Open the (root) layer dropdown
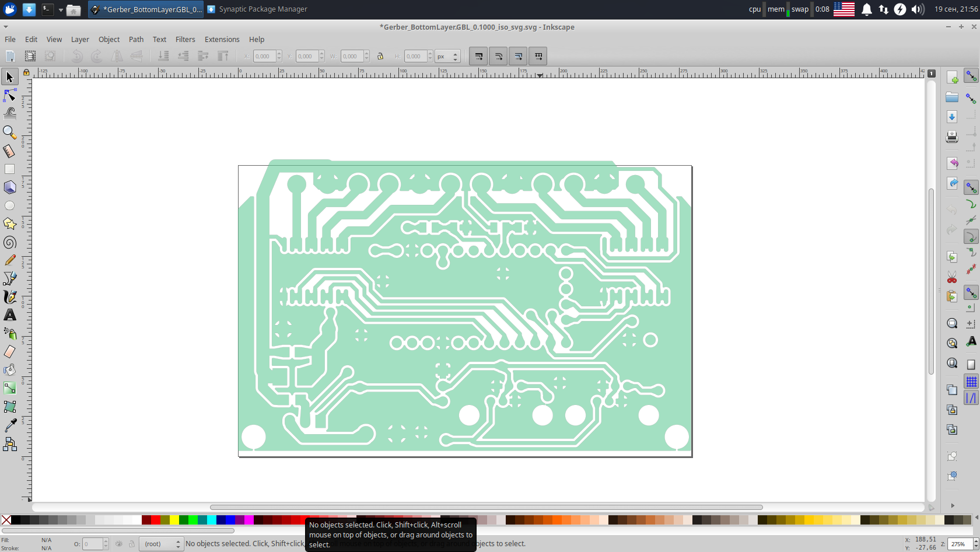980x552 pixels. point(161,544)
